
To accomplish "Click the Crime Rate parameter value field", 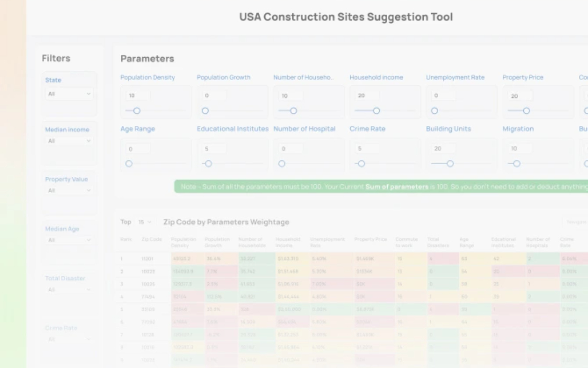I will 368,149.
